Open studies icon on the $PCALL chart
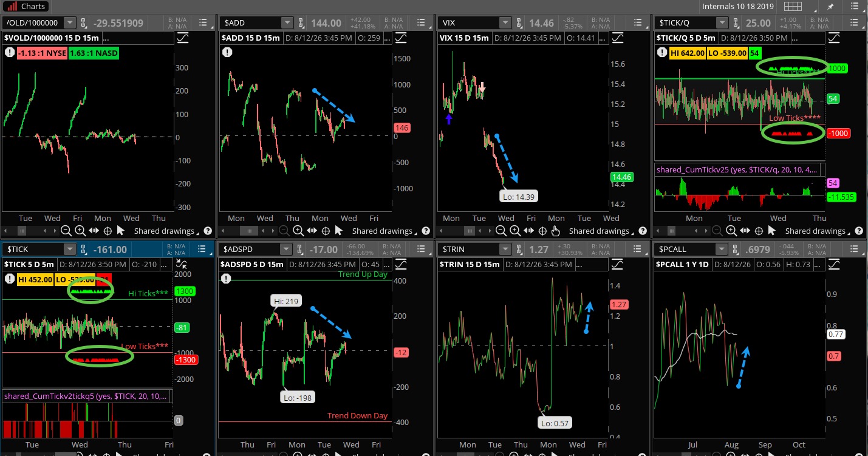Viewport: 868px width, 456px height. point(835,264)
